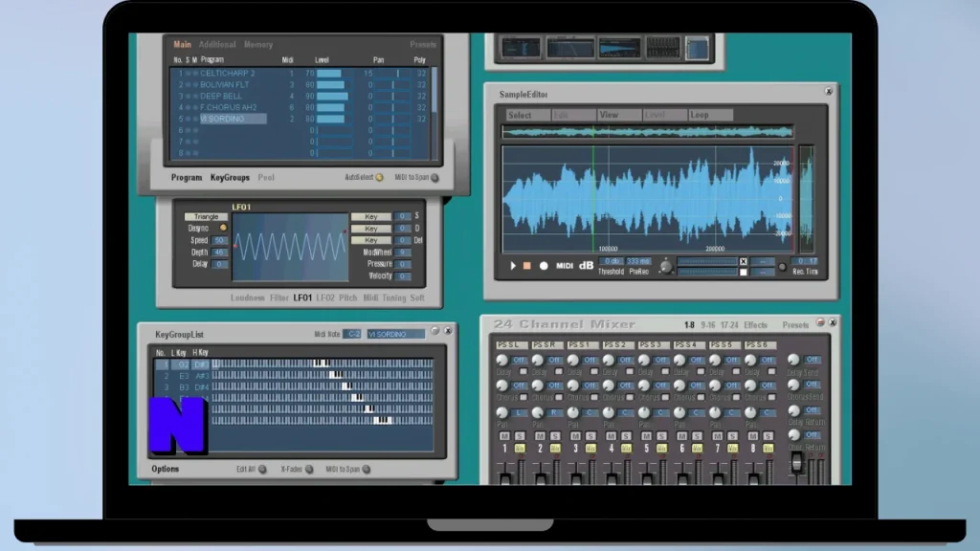980x551 pixels.
Task: Switch to the Filter page
Action: pos(278,298)
